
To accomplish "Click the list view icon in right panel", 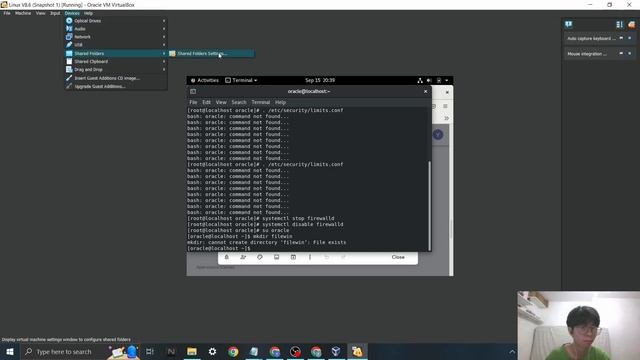I will 619,24.
